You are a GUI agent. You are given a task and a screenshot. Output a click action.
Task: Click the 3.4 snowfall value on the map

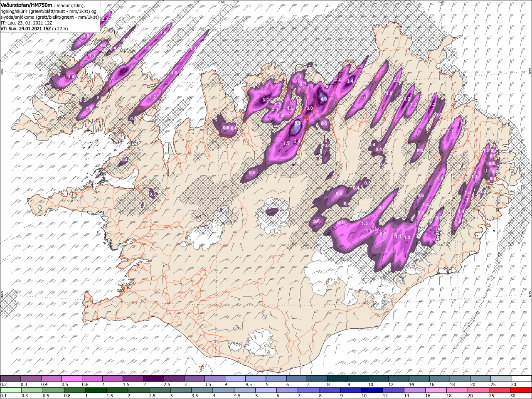click(350, 81)
